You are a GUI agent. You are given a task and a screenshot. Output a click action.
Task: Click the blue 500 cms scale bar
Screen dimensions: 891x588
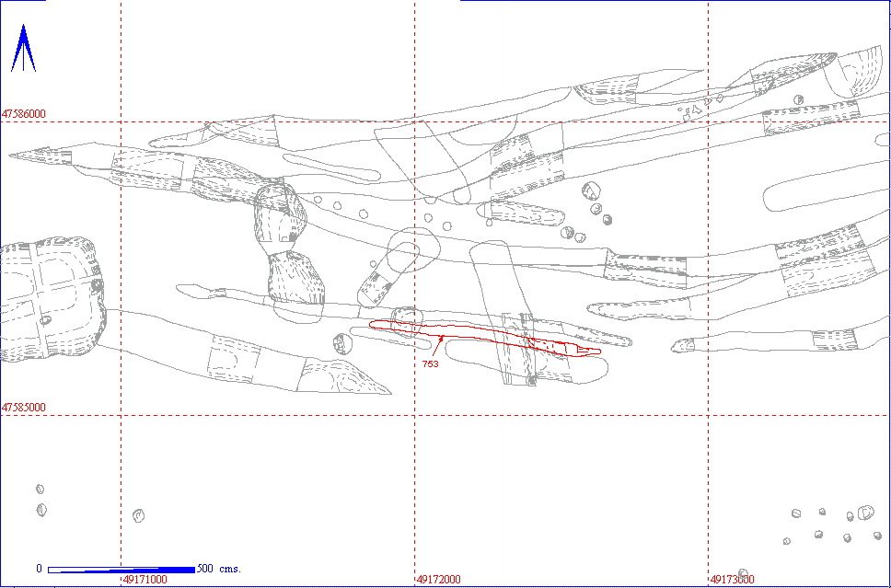(121, 570)
